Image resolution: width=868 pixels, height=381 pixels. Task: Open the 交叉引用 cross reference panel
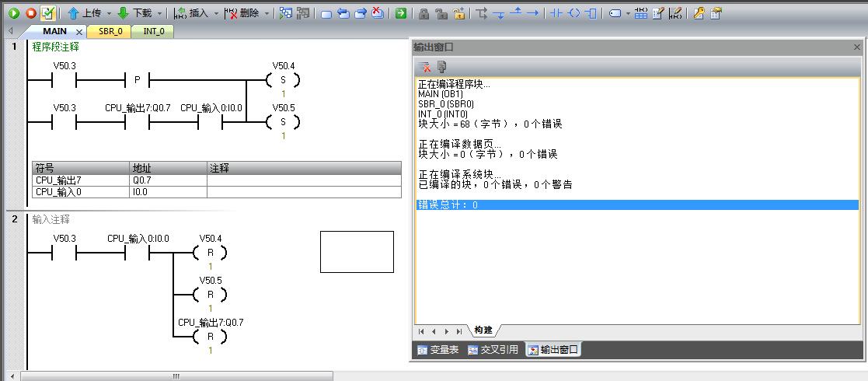[x=493, y=350]
